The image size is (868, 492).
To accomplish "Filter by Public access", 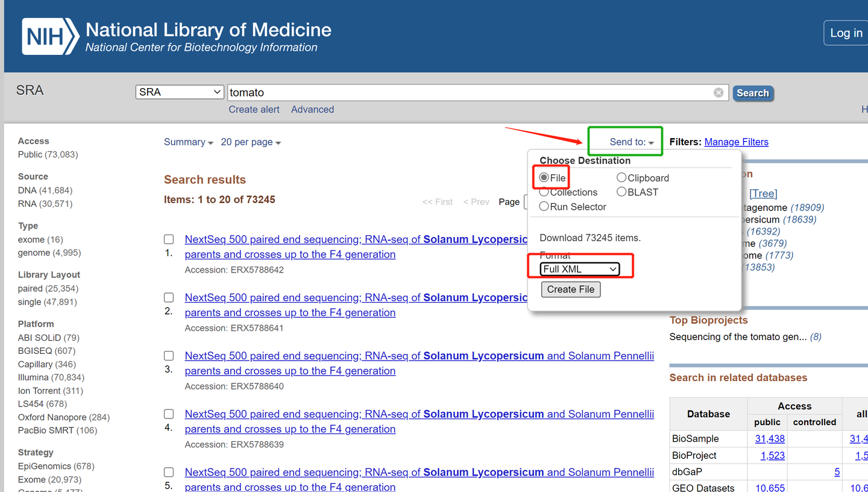I will click(x=30, y=154).
